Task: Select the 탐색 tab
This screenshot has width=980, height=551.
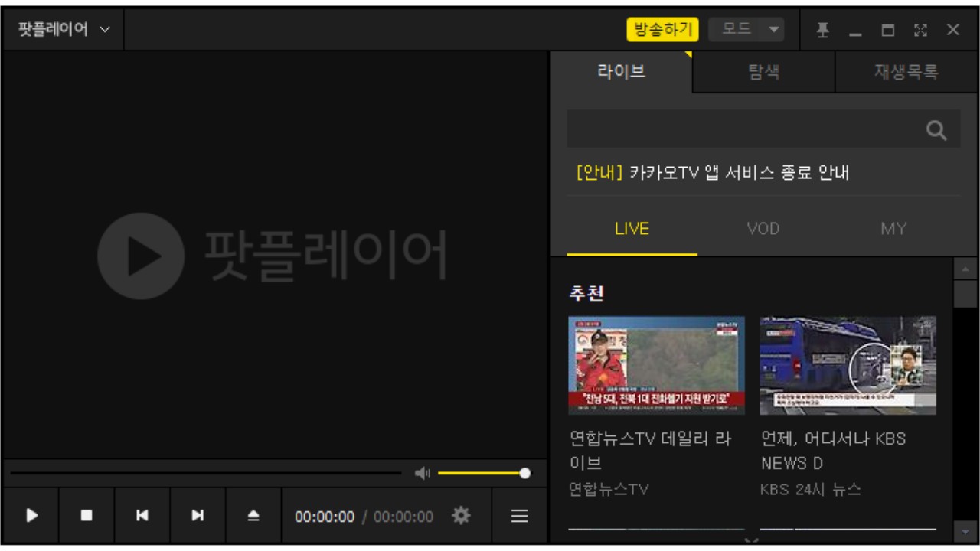Action: [764, 73]
